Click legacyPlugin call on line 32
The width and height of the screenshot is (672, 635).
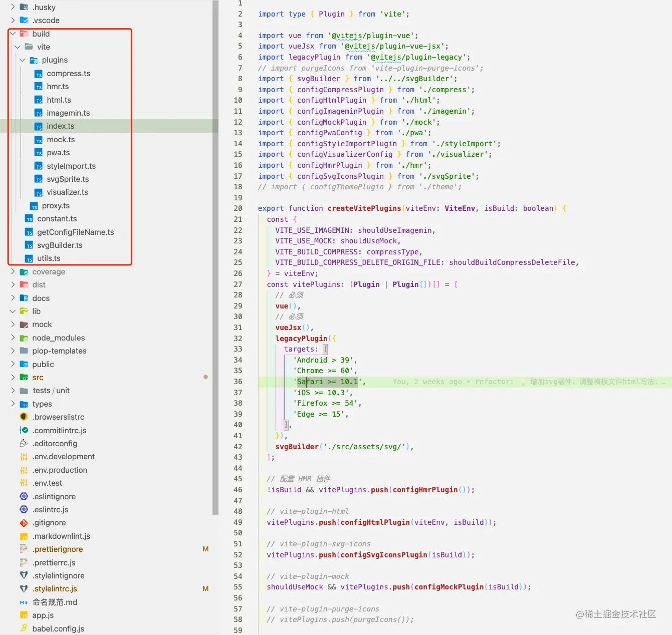301,339
